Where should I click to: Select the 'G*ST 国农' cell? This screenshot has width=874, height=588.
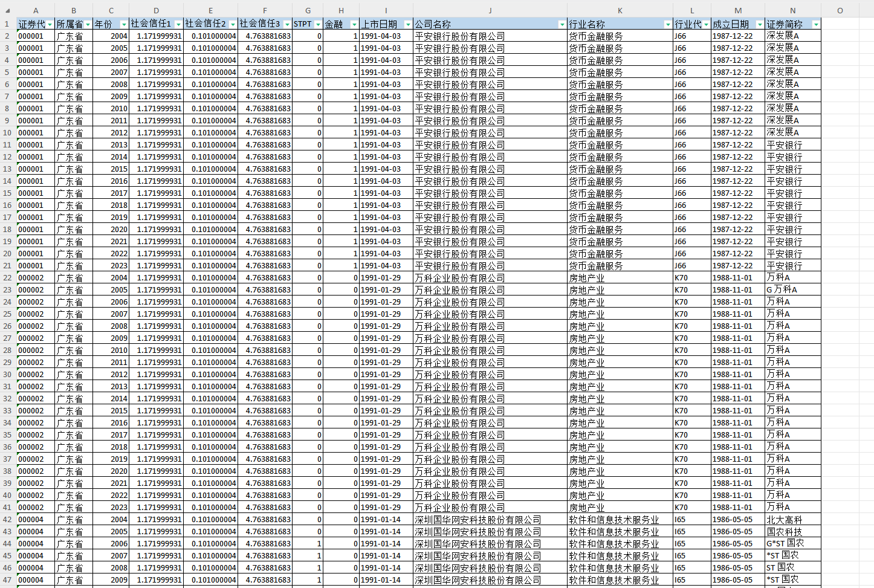(793, 544)
